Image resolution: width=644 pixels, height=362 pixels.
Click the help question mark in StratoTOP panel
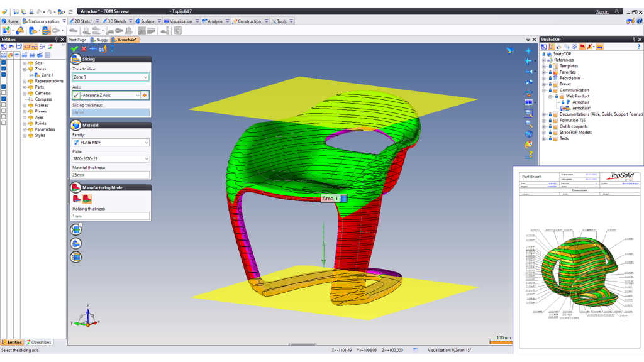click(x=639, y=47)
